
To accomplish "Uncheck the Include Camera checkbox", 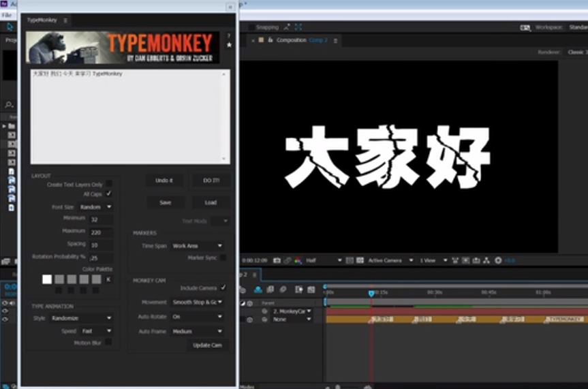I will click(x=223, y=287).
